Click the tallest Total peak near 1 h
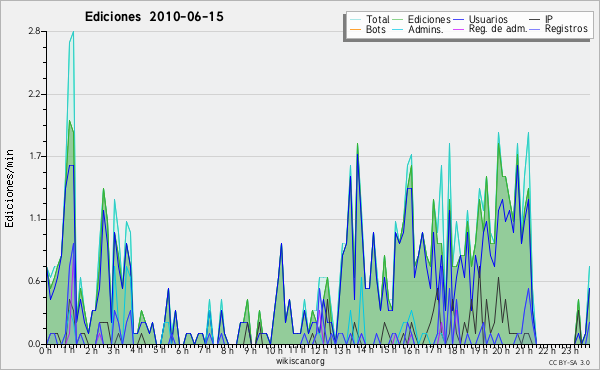The image size is (600, 370). pos(73,32)
